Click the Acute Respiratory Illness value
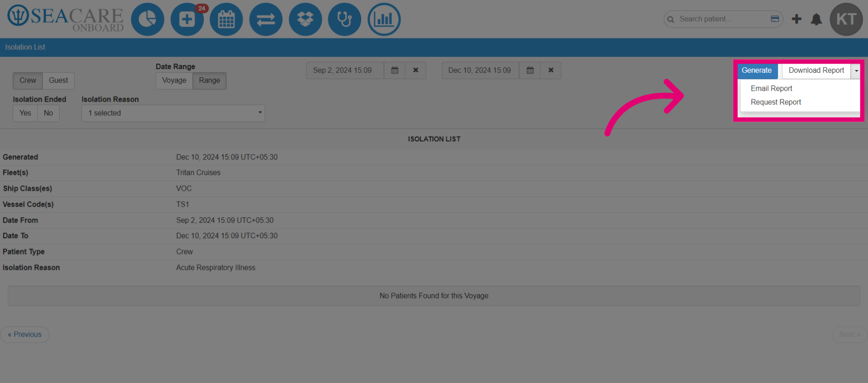 tap(216, 267)
